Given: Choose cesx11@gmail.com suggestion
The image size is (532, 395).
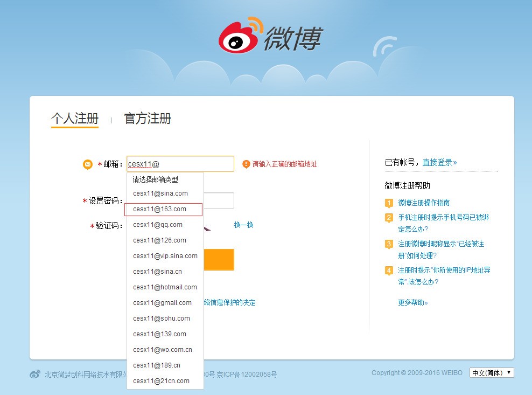Looking at the screenshot, I should (x=165, y=303).
